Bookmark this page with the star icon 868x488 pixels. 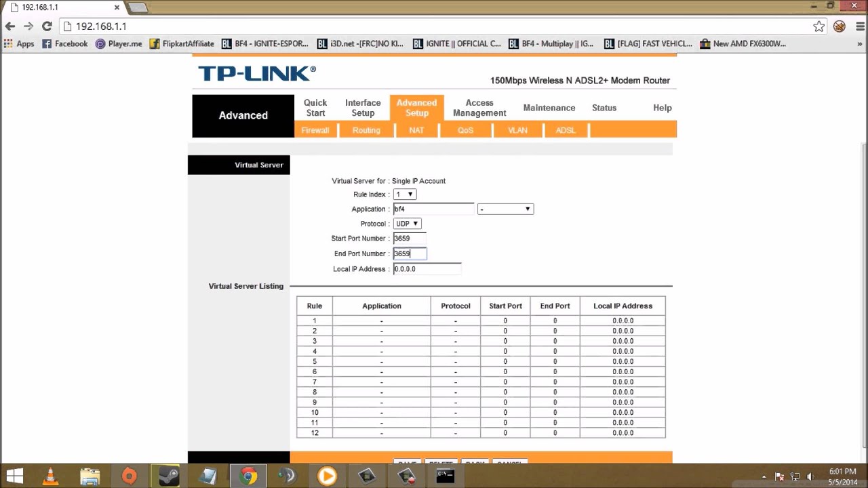point(819,26)
